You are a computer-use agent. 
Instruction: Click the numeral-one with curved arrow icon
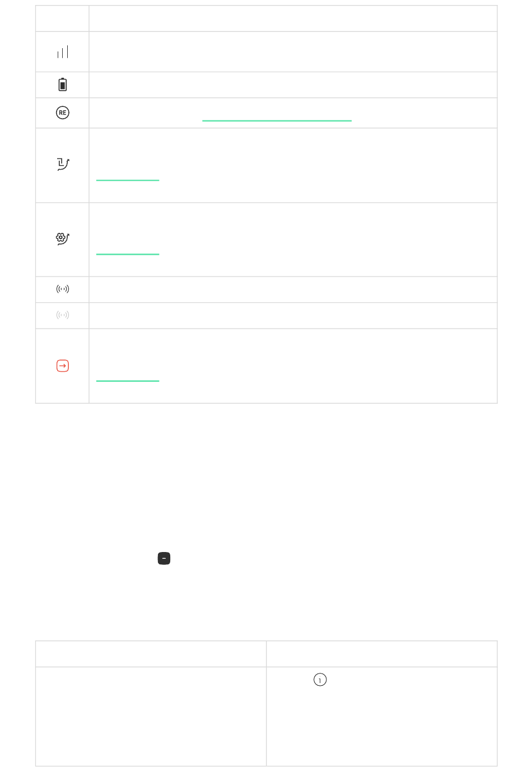63,165
